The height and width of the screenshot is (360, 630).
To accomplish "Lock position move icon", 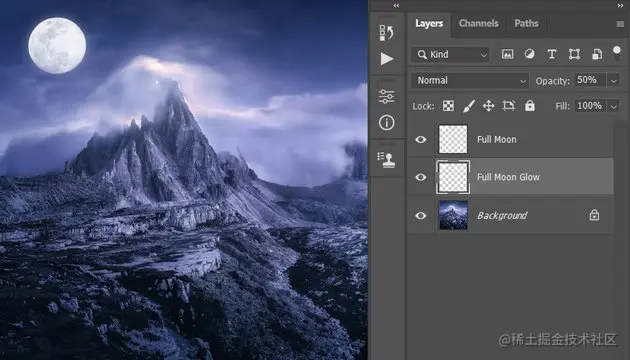I will click(x=488, y=106).
